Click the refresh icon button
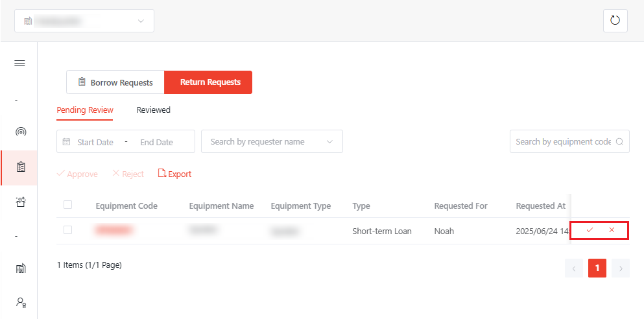This screenshot has width=644, height=319. point(615,21)
